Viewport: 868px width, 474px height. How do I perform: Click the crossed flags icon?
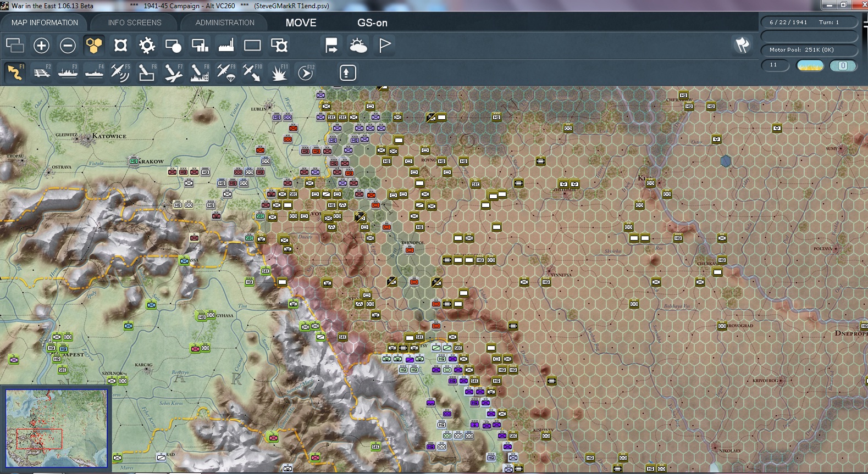[742, 45]
